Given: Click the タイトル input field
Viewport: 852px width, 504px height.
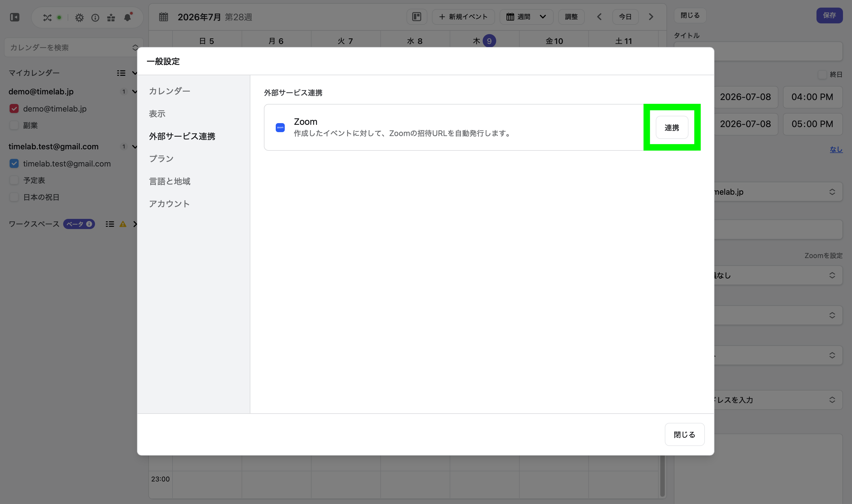Looking at the screenshot, I should [x=758, y=51].
